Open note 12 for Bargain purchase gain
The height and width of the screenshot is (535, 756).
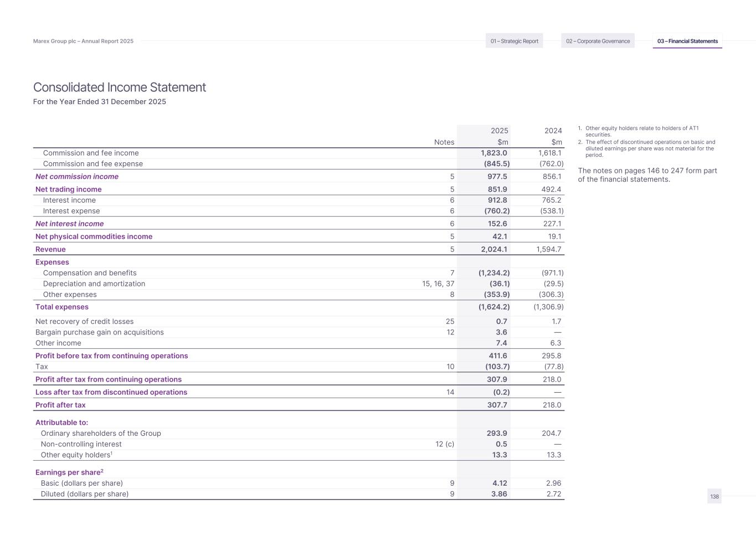[450, 332]
